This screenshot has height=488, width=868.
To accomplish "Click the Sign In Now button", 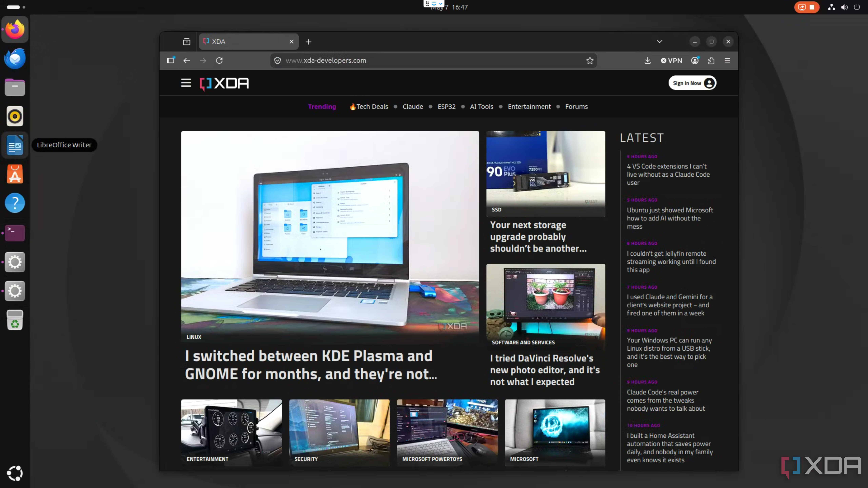I will (692, 83).
